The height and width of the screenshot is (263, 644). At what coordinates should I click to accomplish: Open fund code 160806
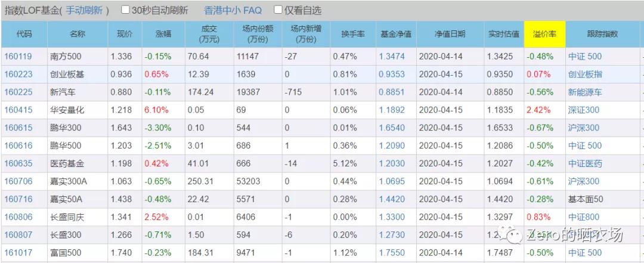click(18, 217)
